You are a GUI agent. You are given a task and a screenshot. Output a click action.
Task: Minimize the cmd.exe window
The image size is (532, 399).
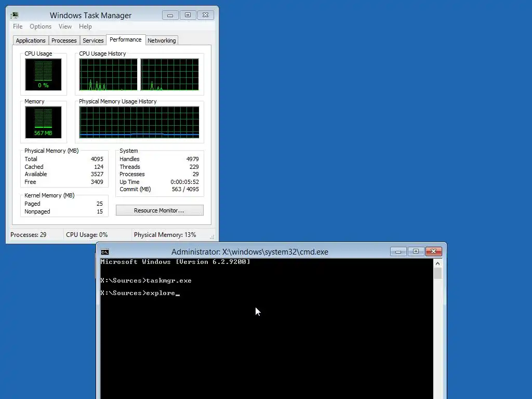398,251
